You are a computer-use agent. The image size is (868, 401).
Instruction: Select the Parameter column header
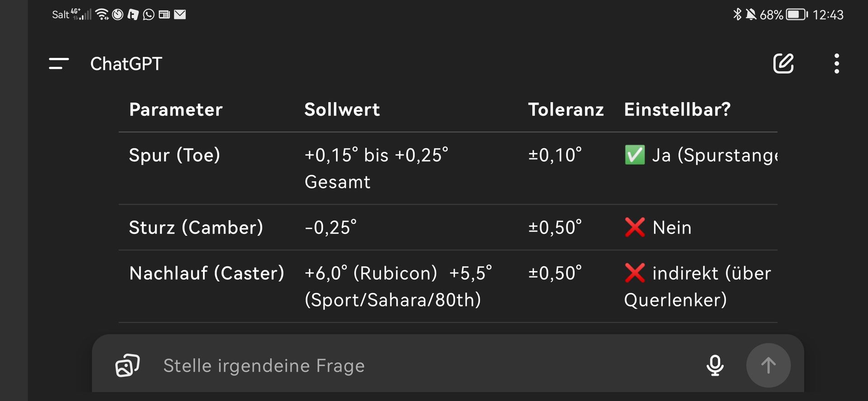click(176, 110)
